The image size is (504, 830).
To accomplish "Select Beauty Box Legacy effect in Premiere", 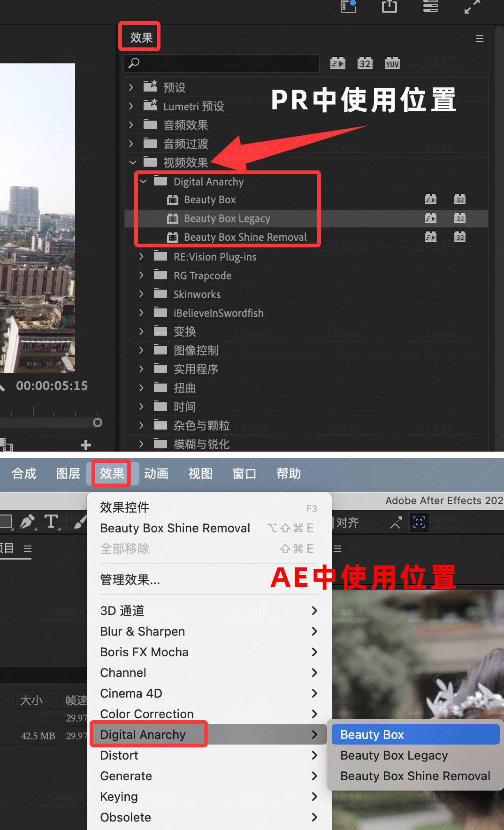I will tap(227, 219).
